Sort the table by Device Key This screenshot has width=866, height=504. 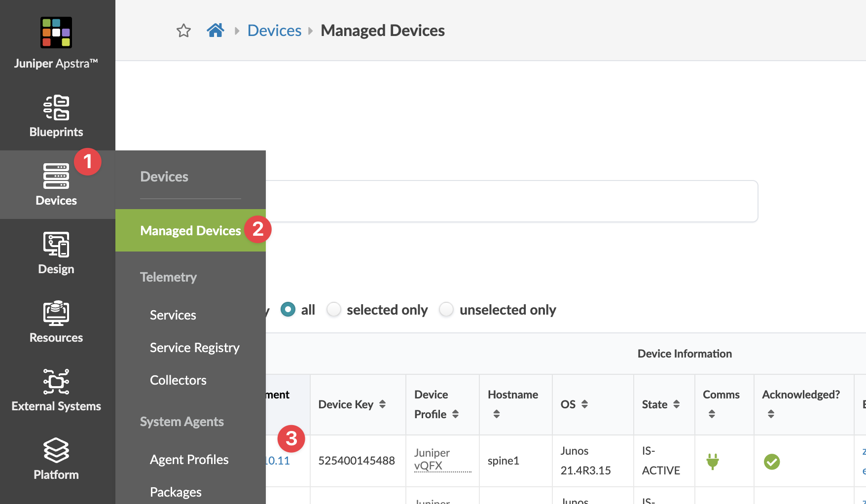click(382, 404)
